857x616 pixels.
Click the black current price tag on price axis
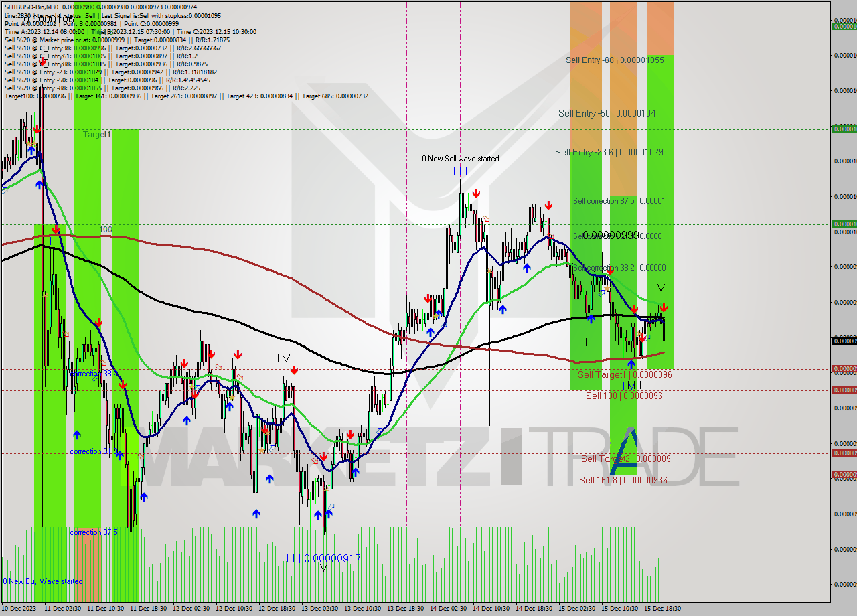pos(844,341)
